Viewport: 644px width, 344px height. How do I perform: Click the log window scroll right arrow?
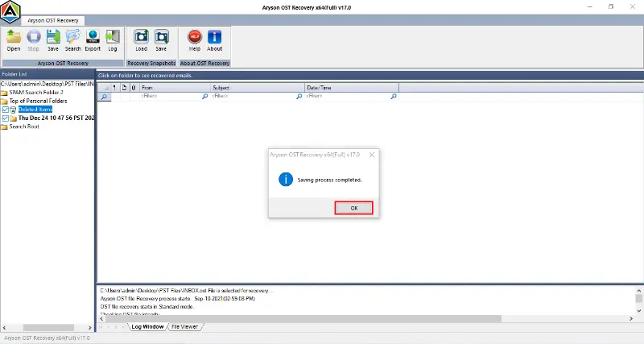(x=631, y=318)
